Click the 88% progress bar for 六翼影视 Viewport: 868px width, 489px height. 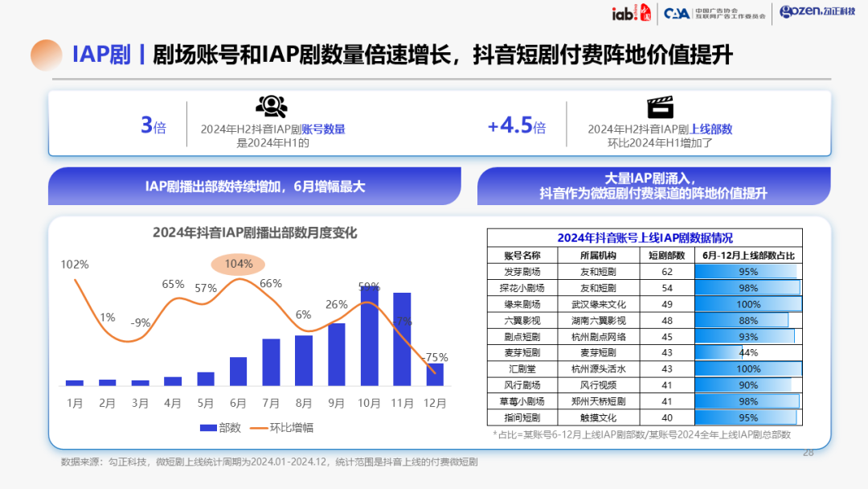pyautogui.click(x=742, y=321)
